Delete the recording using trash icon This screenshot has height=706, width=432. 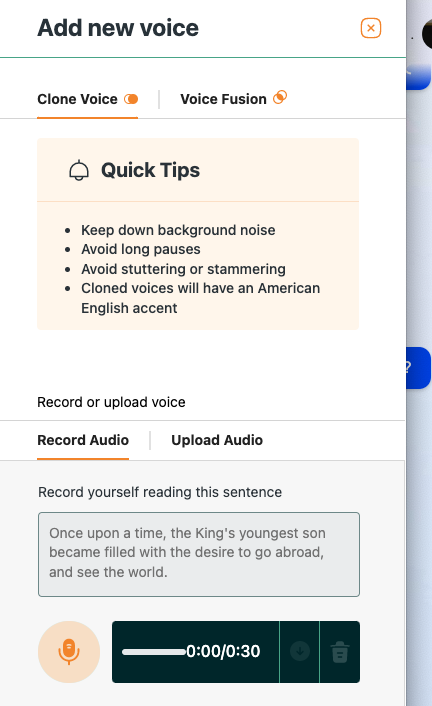[340, 652]
